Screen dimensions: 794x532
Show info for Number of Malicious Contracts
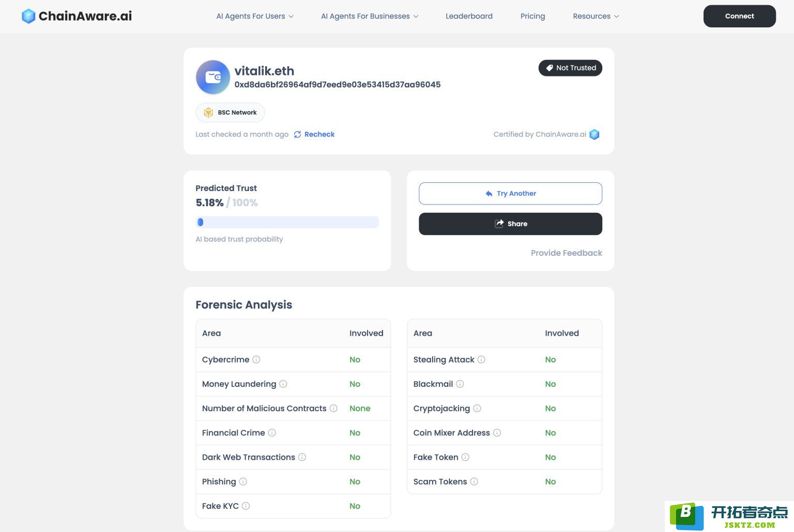coord(333,408)
